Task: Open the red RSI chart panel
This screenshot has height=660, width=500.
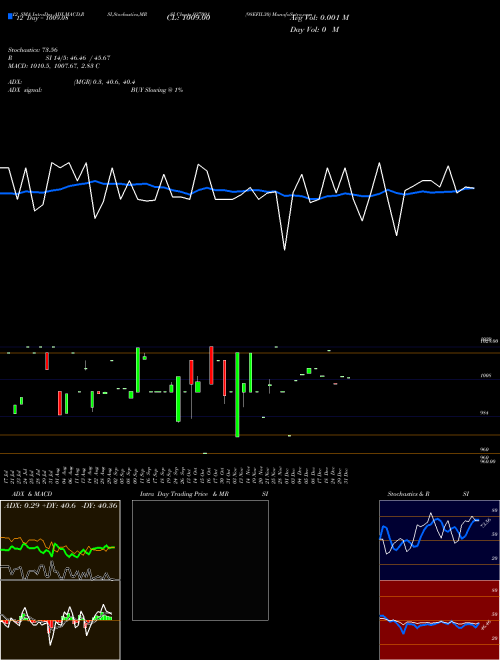Action: (x=439, y=620)
